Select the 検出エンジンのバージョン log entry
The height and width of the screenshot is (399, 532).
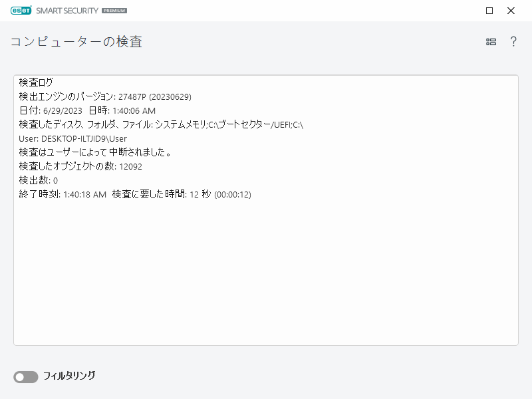pyautogui.click(x=106, y=96)
